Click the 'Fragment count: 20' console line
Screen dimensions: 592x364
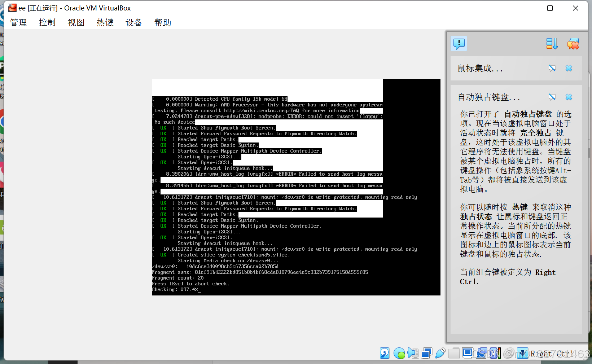(x=177, y=278)
